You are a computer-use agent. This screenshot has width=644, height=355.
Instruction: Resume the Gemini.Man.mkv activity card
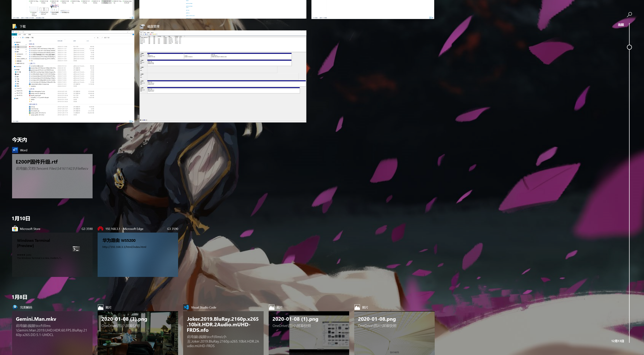pyautogui.click(x=52, y=333)
